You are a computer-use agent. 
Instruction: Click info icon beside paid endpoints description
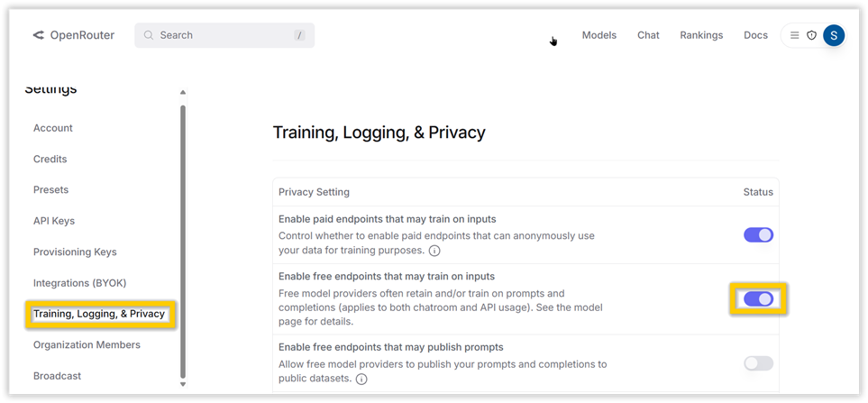(x=434, y=251)
